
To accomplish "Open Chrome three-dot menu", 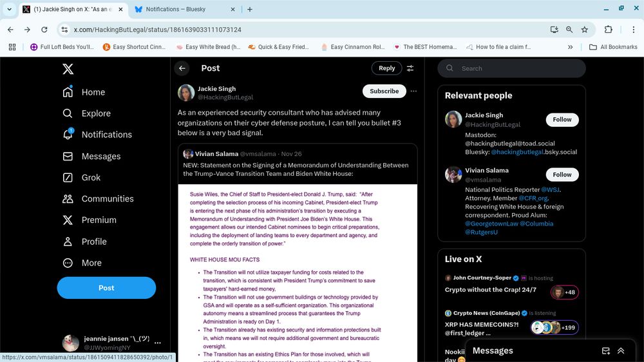I will (633, 30).
